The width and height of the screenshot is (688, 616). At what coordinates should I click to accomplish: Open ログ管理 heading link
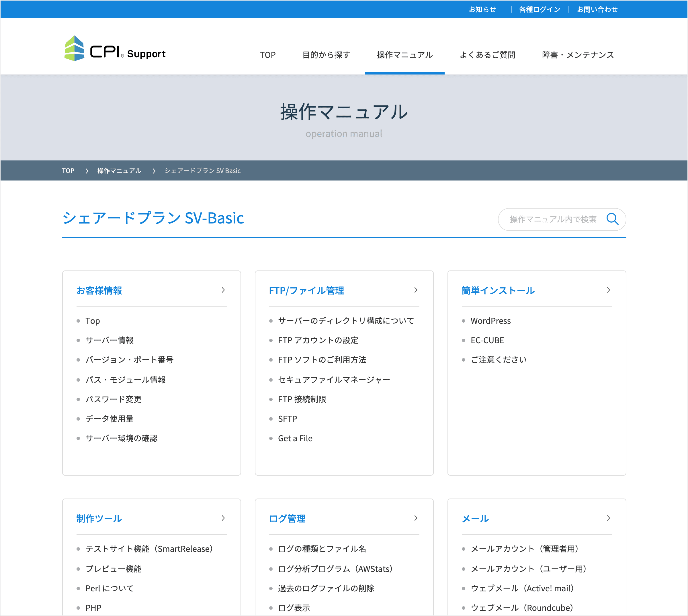(x=287, y=519)
